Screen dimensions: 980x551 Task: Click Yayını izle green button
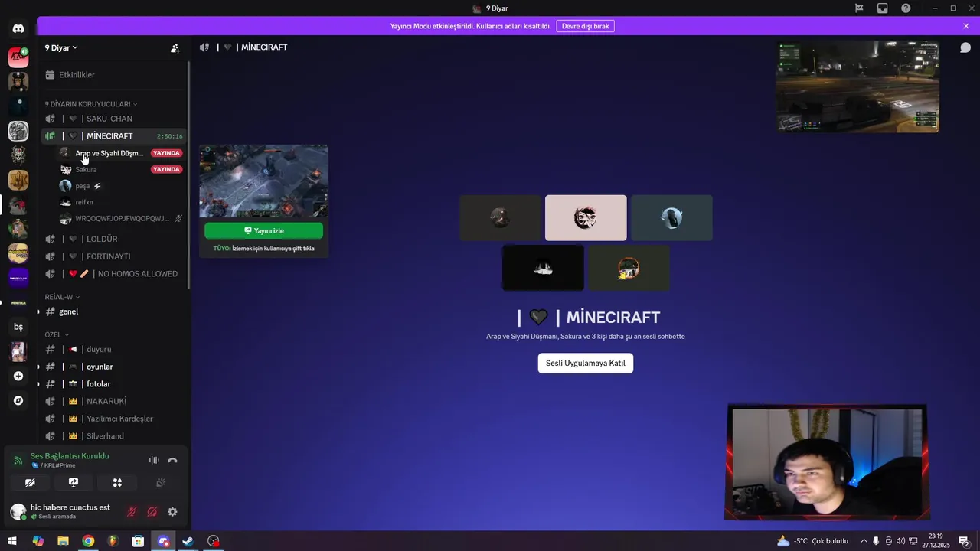click(x=263, y=230)
